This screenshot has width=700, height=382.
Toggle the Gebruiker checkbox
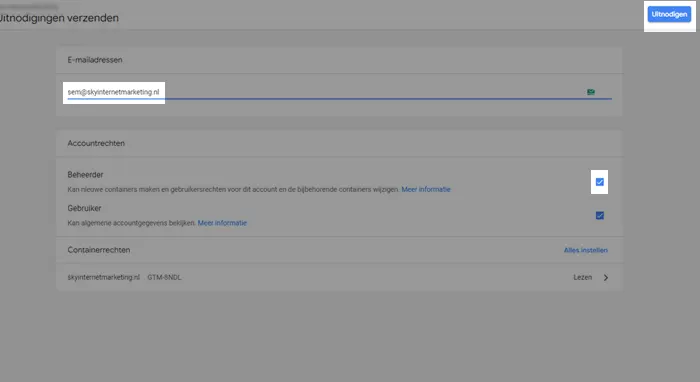[x=600, y=216]
